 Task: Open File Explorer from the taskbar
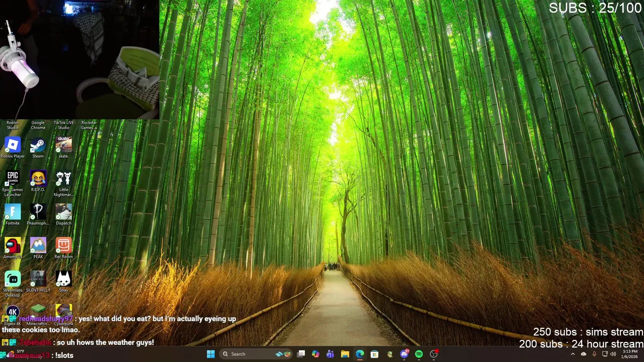coord(345,354)
